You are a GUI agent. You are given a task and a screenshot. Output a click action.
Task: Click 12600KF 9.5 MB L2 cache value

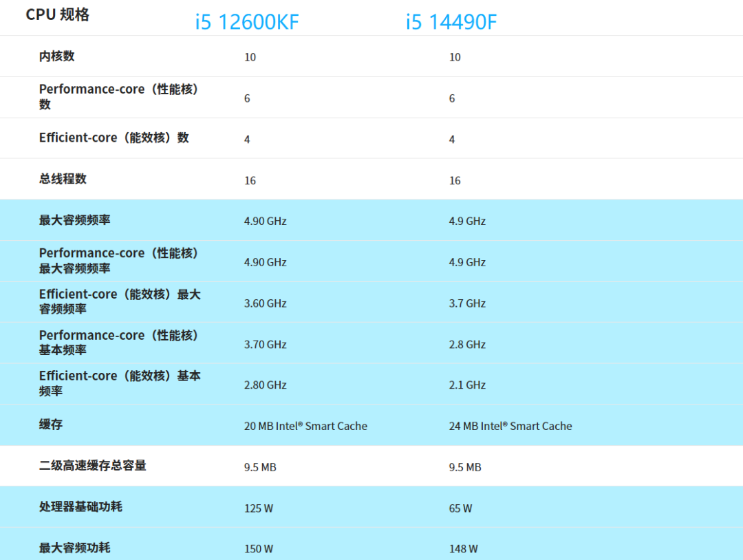tap(260, 467)
